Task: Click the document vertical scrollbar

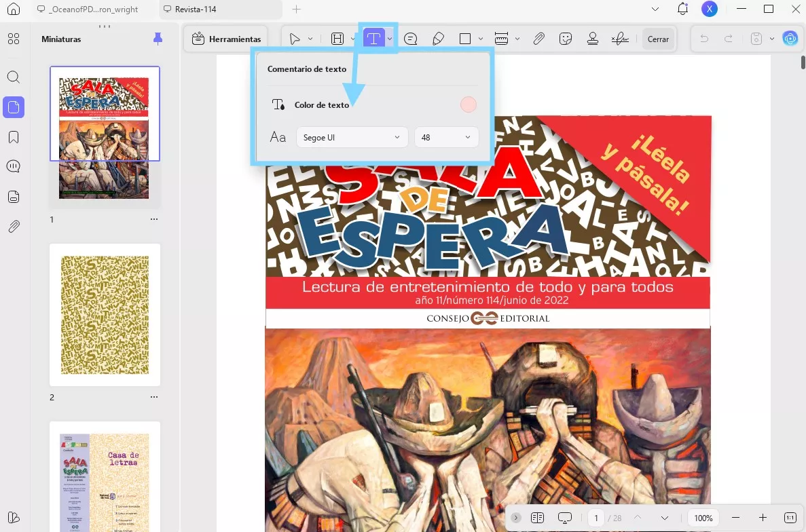Action: (803, 62)
